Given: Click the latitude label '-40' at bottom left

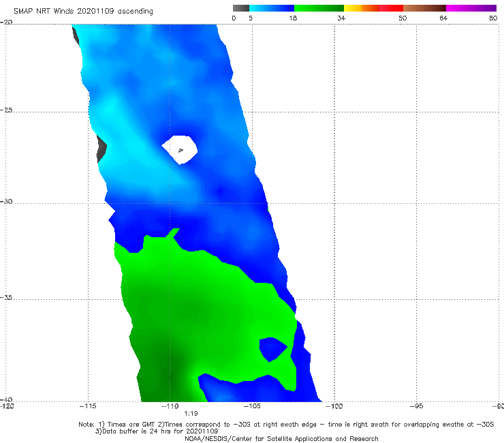Looking at the screenshot, I should pyautogui.click(x=6, y=399).
